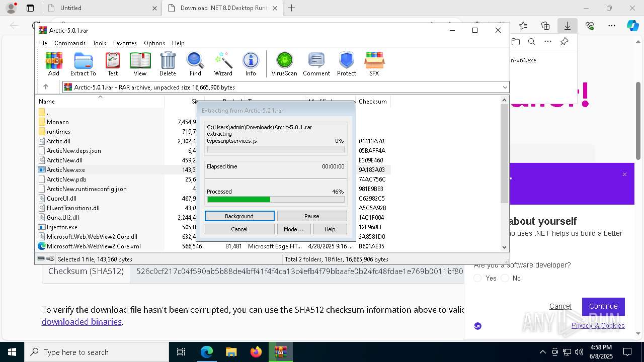The height and width of the screenshot is (362, 644).
Task: Sort by the Checksum column header
Action: point(373,101)
